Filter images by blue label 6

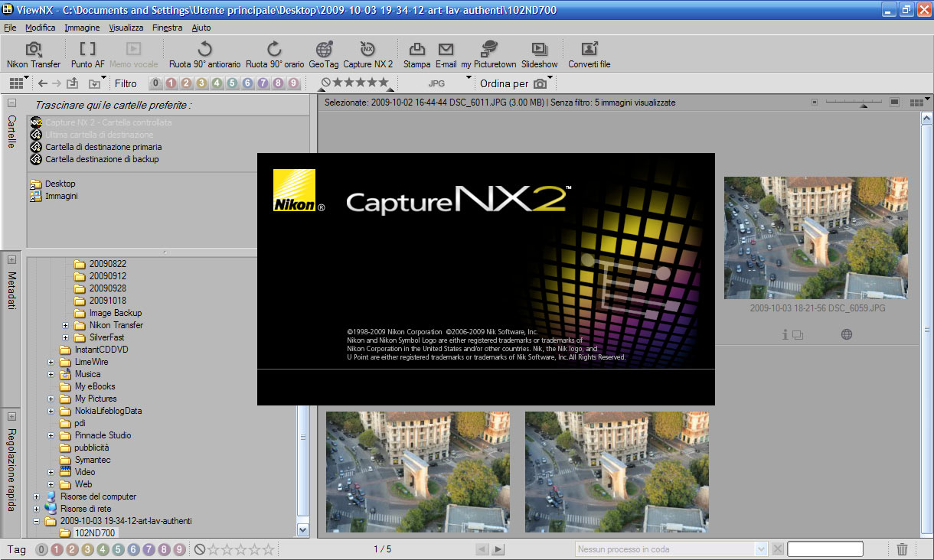point(247,83)
